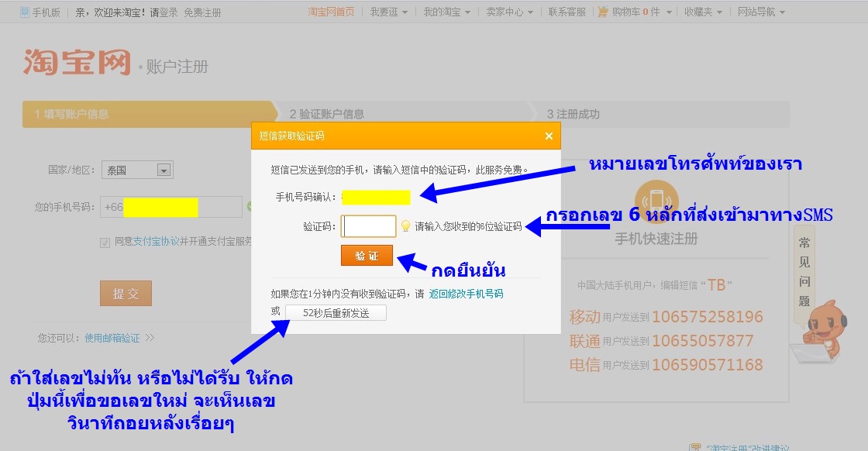Click the orange 验证 button
The image size is (868, 451).
click(x=367, y=256)
